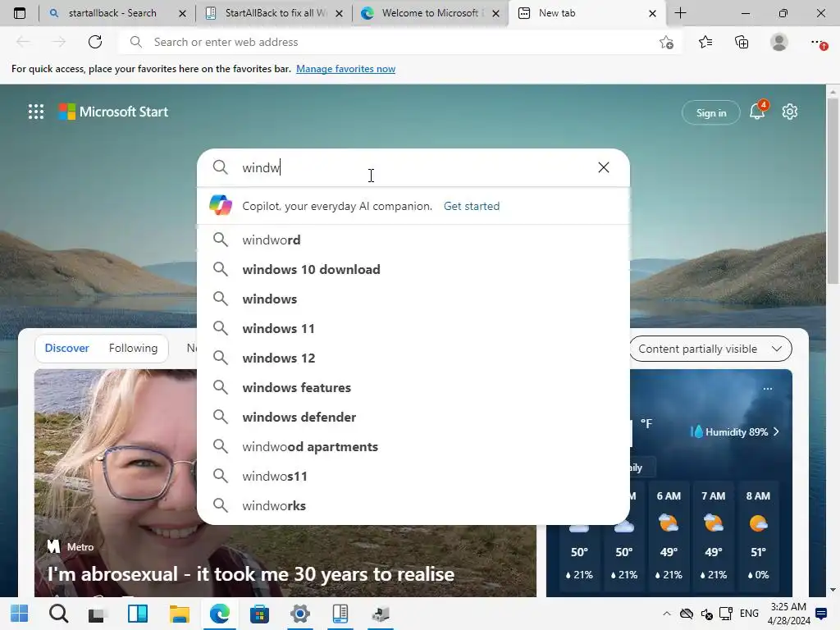This screenshot has width=840, height=630.
Task: Click the ENG language indicator
Action: [749, 614]
